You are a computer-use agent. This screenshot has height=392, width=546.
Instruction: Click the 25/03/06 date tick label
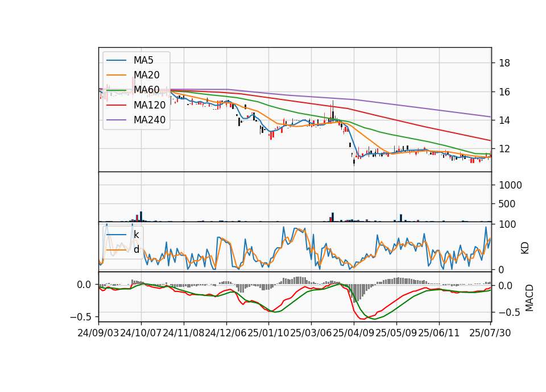311,333
